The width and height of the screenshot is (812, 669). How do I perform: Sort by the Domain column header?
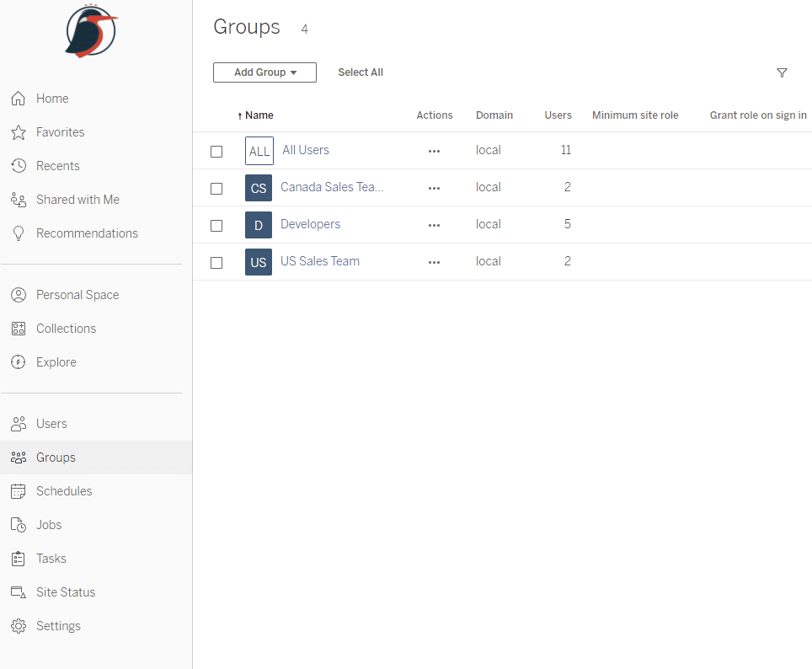[x=494, y=115]
